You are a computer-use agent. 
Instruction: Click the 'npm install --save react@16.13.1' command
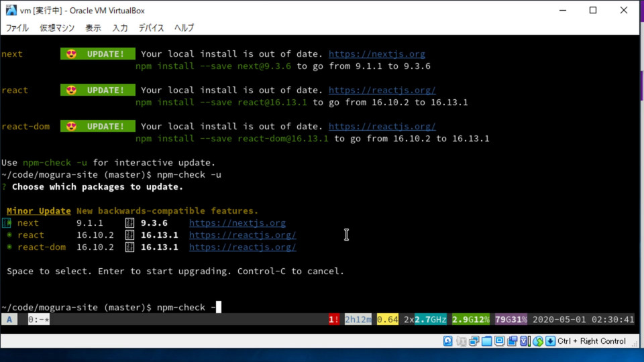coord(221,102)
